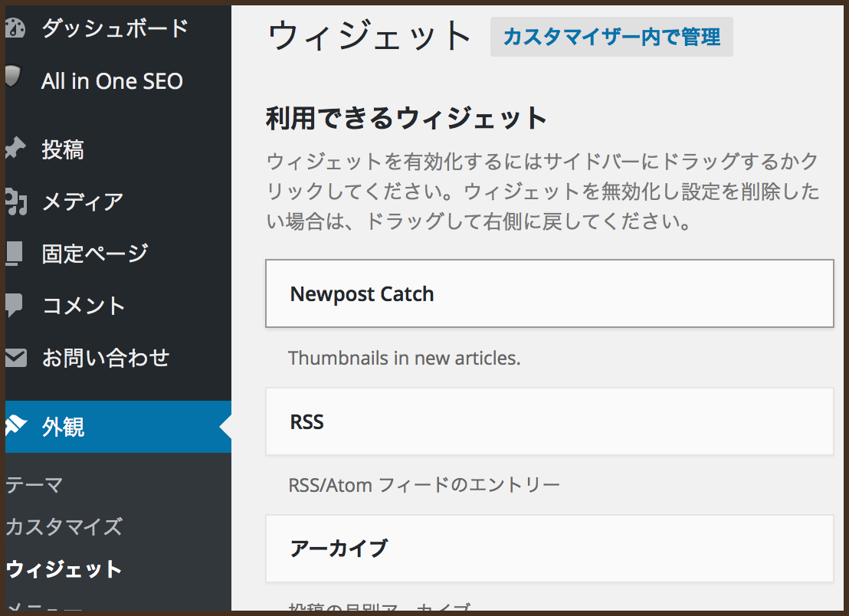Click the 外観 appearance brush icon
849x616 pixels.
click(17, 428)
